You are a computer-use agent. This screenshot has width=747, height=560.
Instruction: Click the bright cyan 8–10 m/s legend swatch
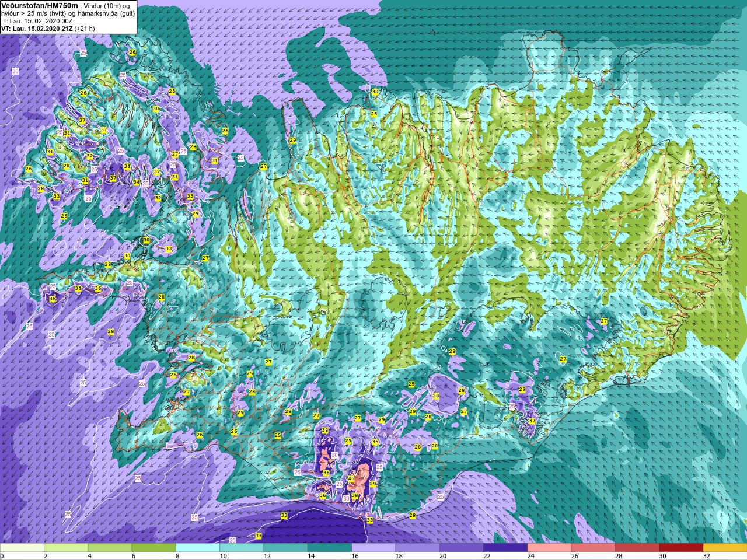[x=198, y=548]
